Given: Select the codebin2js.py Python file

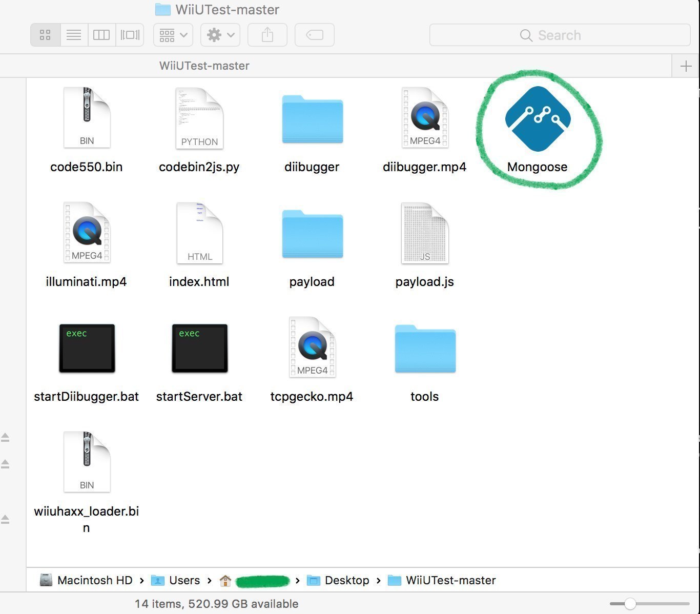Looking at the screenshot, I should 199,118.
